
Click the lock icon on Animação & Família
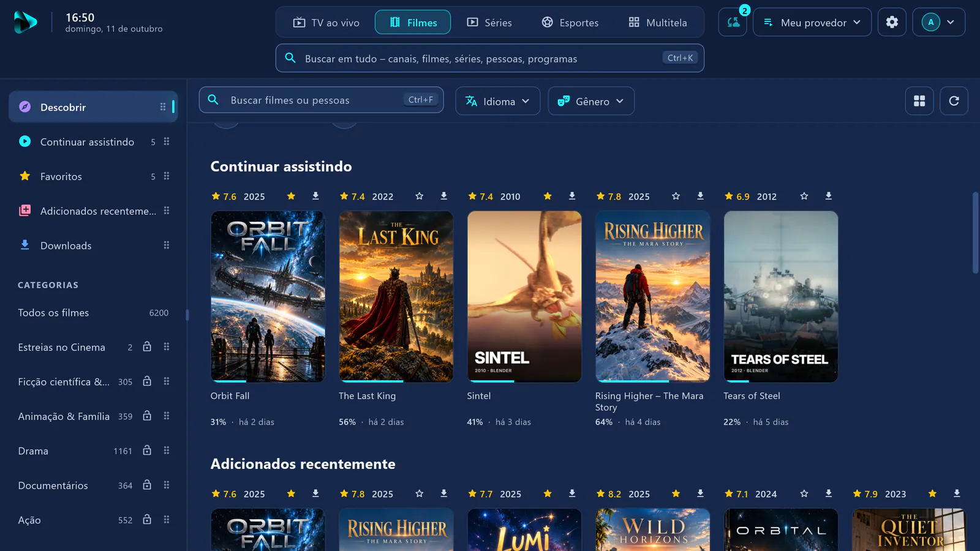pyautogui.click(x=147, y=416)
